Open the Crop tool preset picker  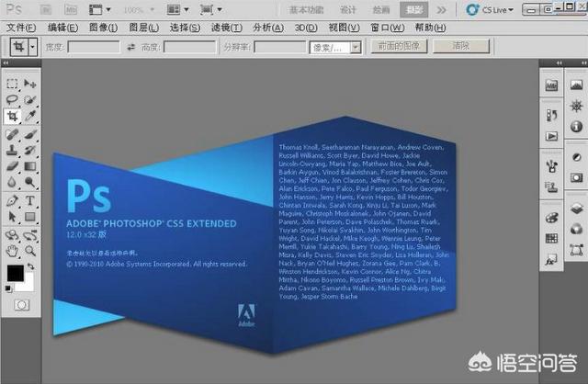click(33, 47)
